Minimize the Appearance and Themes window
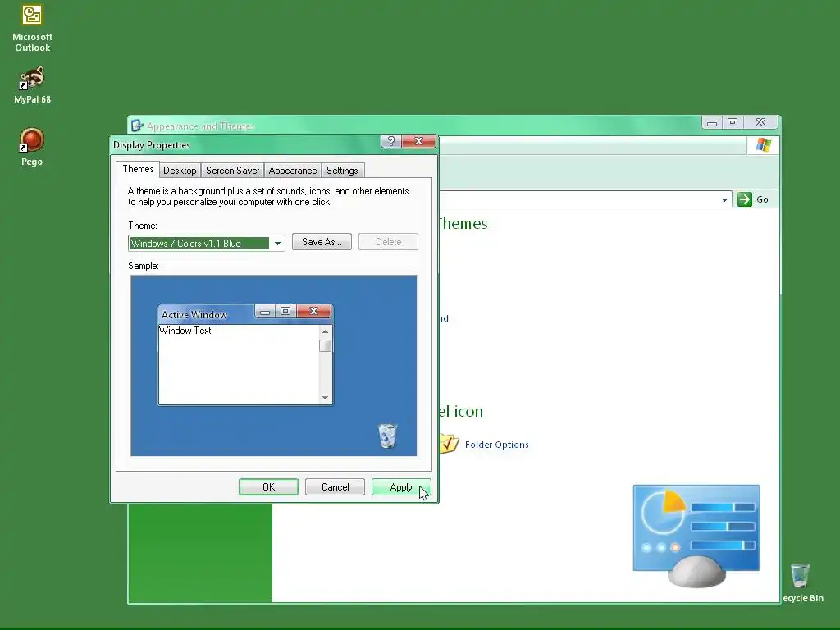The height and width of the screenshot is (630, 840). pyautogui.click(x=712, y=123)
